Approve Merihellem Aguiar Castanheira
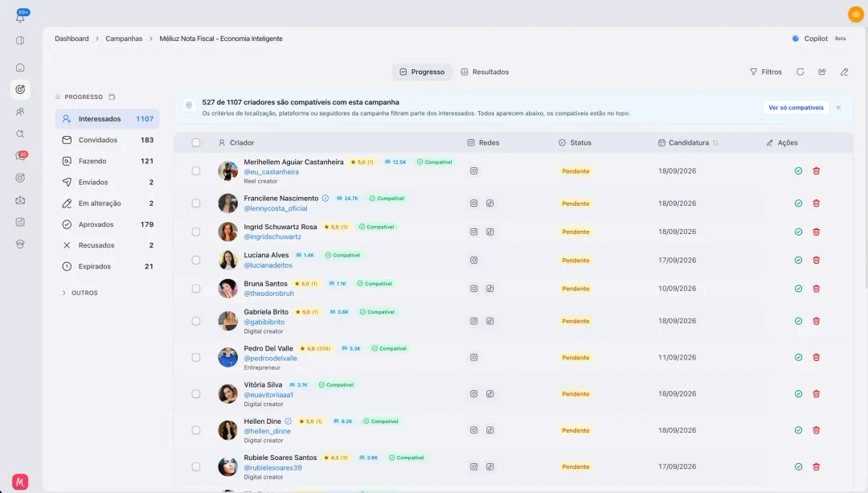 (x=798, y=171)
